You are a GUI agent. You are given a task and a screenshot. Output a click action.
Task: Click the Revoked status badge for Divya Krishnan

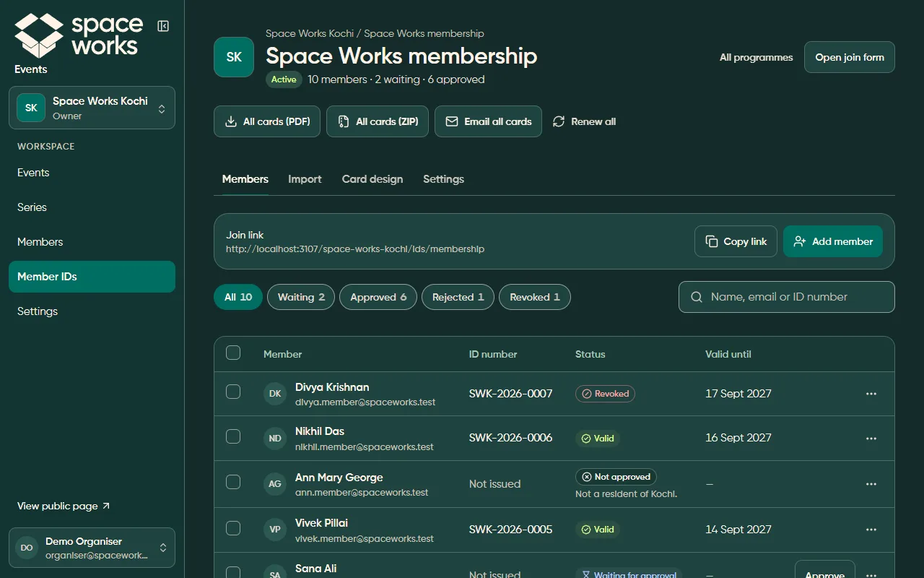coord(605,394)
